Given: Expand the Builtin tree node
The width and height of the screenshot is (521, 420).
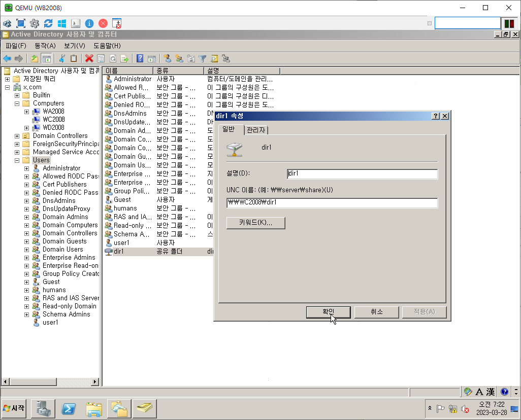Looking at the screenshot, I should pyautogui.click(x=17, y=96).
